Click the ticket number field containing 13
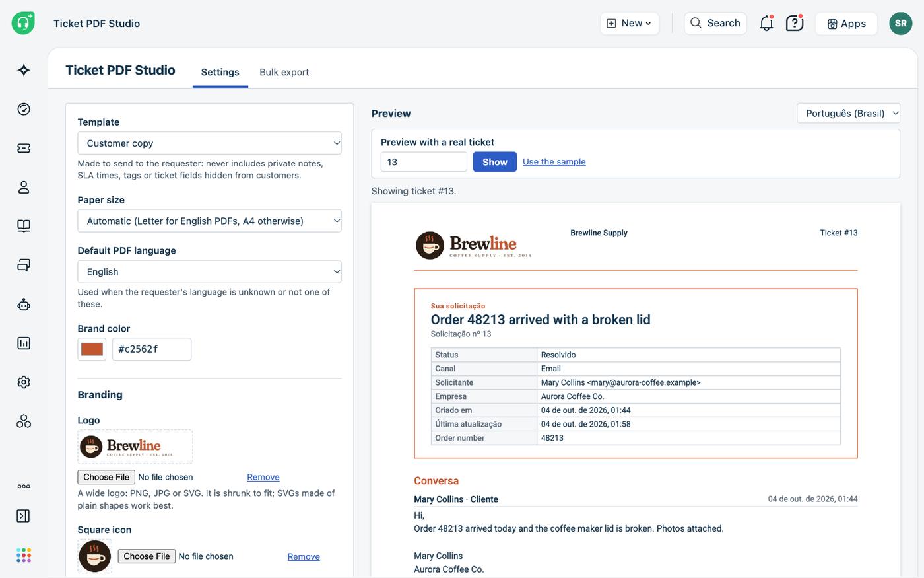 coord(424,162)
